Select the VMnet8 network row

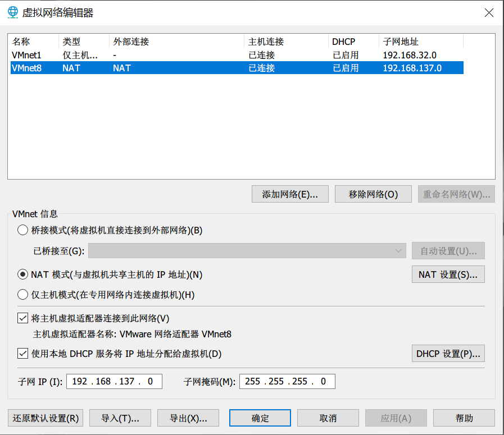pos(237,68)
